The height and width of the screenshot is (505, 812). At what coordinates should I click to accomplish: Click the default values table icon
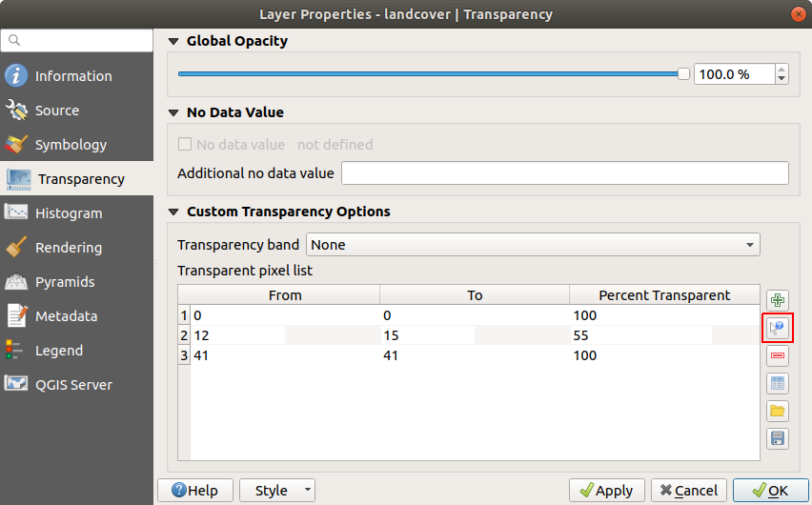pos(778,384)
